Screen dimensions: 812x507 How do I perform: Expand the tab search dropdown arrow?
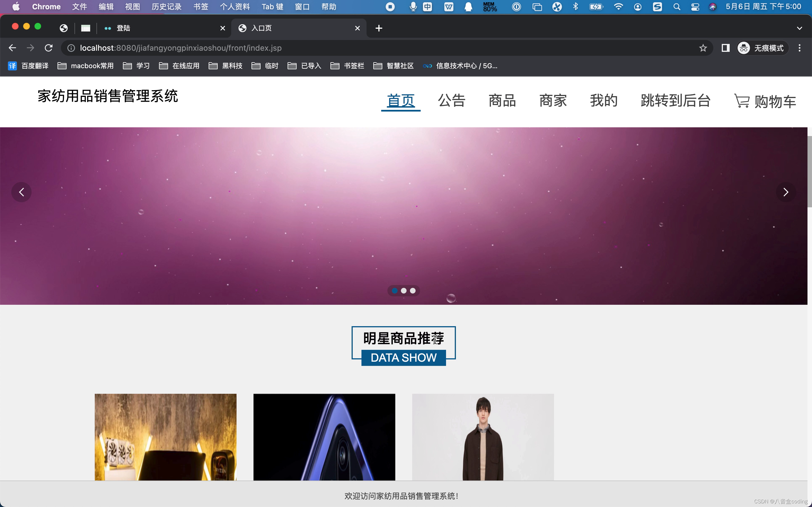pos(799,28)
